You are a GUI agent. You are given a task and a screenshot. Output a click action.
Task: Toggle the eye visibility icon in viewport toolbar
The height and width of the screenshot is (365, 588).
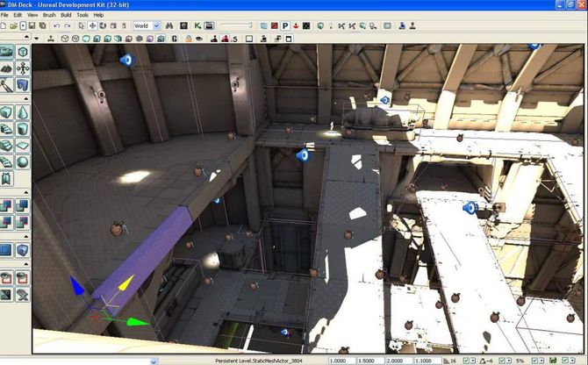(199, 39)
